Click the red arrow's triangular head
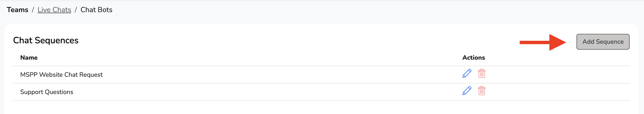The height and width of the screenshot is (114, 644). click(556, 42)
